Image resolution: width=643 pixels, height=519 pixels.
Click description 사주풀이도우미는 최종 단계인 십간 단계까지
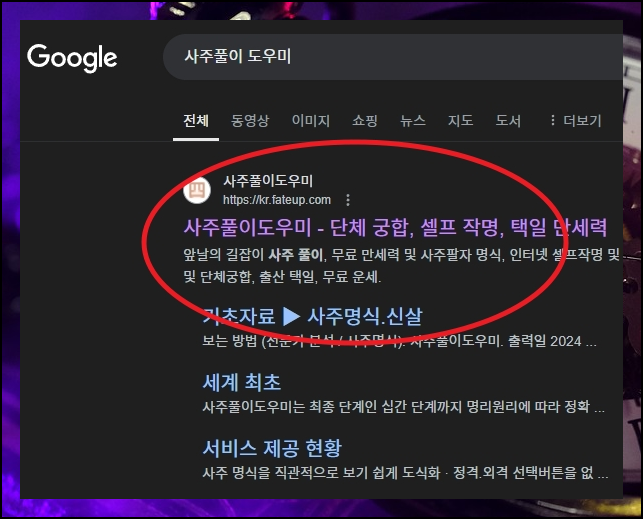tap(404, 407)
